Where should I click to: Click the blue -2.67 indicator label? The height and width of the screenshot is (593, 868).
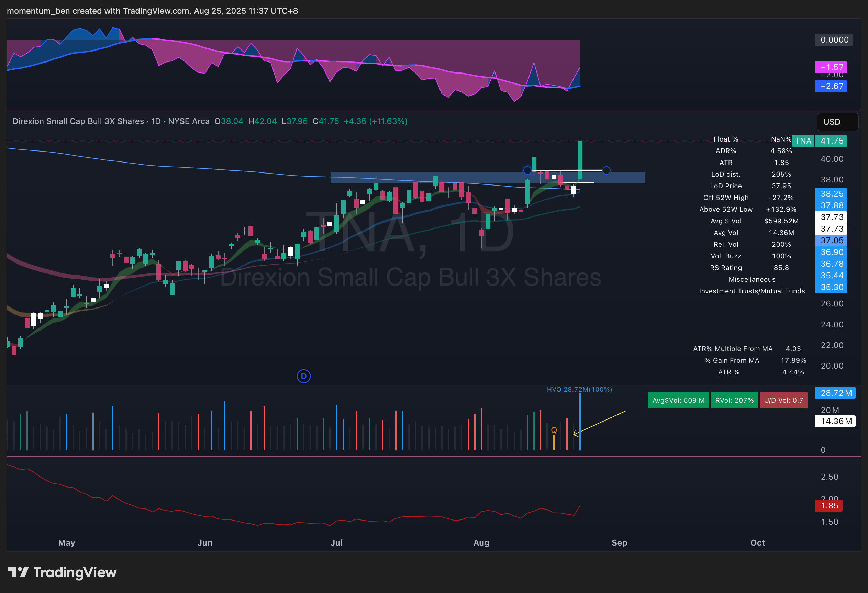click(831, 86)
